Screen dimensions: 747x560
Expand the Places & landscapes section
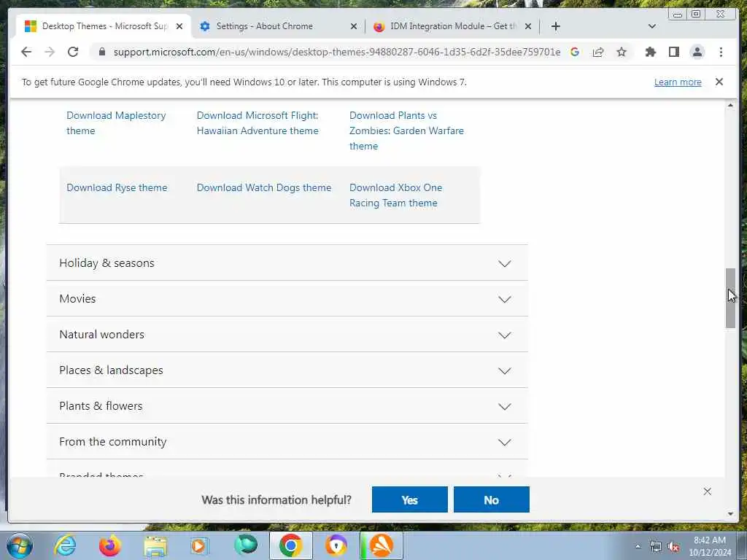[x=287, y=370]
